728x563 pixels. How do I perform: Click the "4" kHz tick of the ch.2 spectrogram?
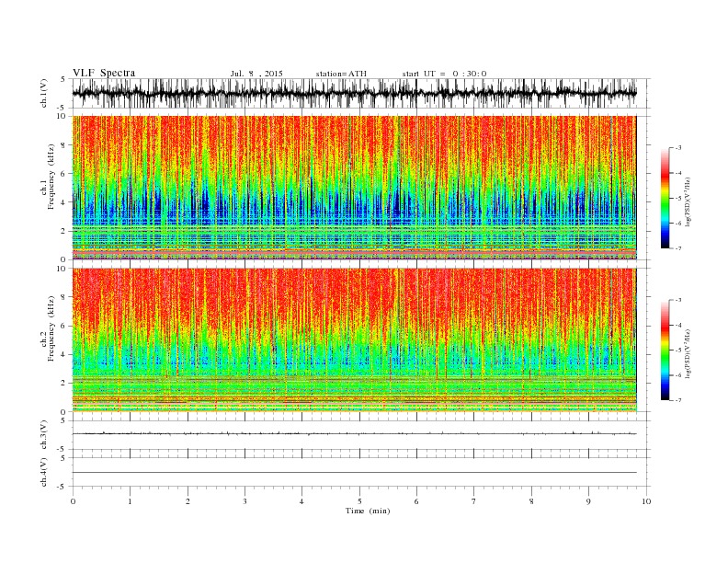[x=64, y=354]
